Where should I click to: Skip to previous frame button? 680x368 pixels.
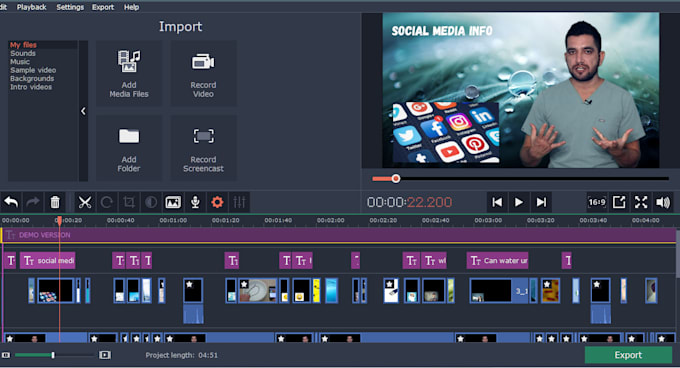[497, 202]
